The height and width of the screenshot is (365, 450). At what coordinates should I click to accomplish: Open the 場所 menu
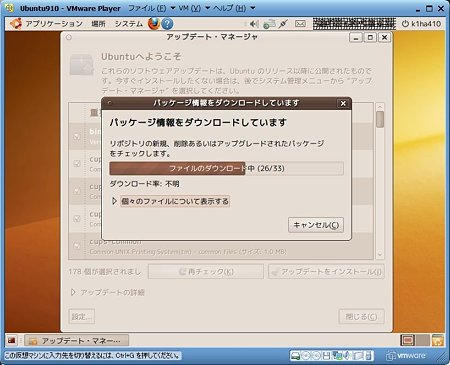pyautogui.click(x=98, y=24)
